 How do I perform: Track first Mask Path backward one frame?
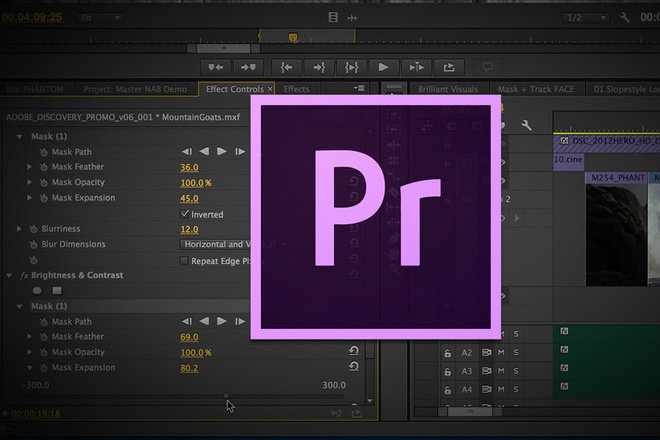(x=186, y=152)
